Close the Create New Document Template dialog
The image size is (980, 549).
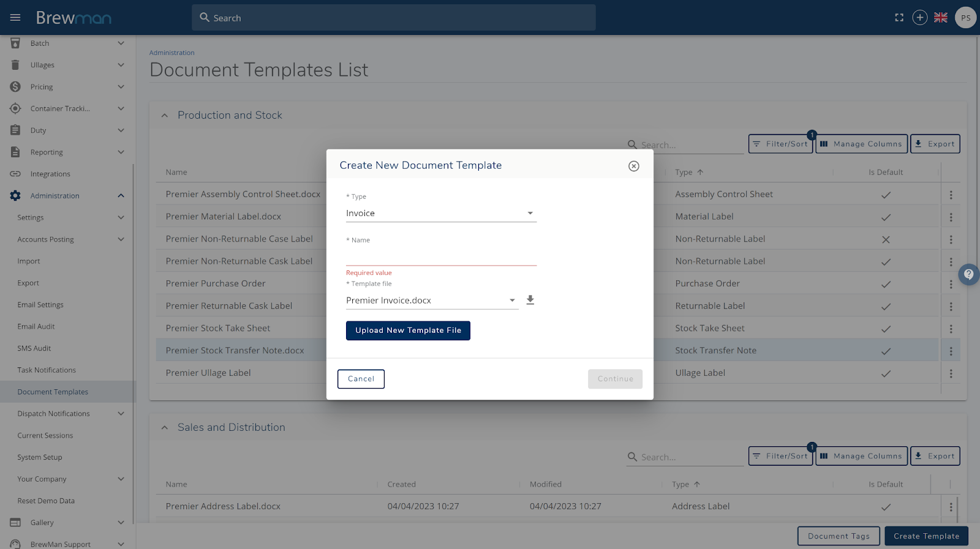634,166
